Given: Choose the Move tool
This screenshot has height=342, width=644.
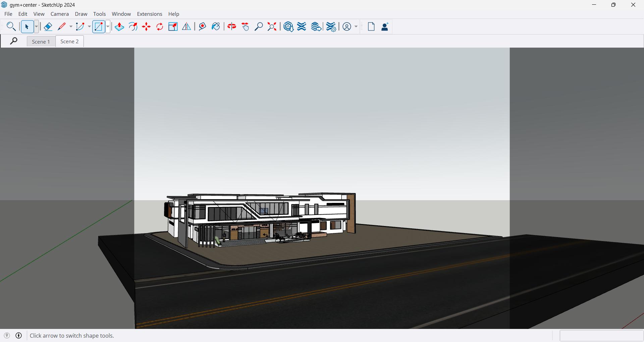Looking at the screenshot, I should (x=147, y=27).
